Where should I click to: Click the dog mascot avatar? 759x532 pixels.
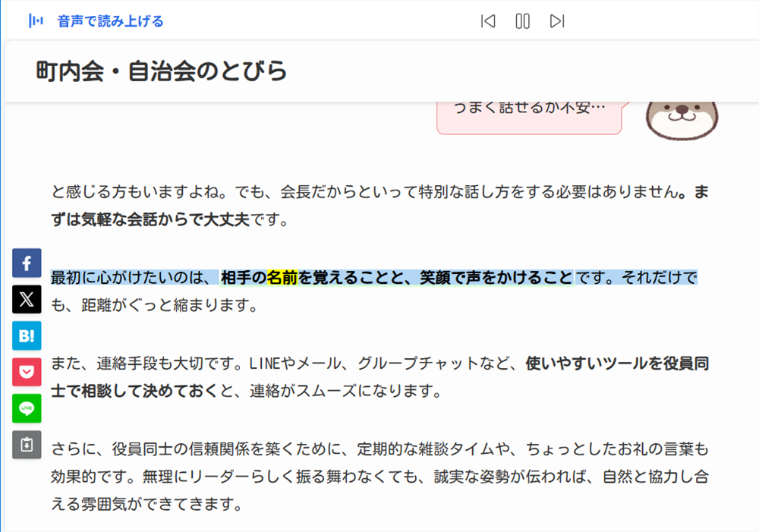[681, 120]
